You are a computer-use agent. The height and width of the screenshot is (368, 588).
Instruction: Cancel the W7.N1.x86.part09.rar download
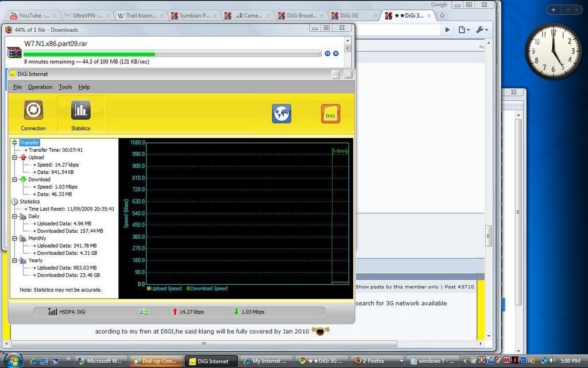click(x=335, y=53)
